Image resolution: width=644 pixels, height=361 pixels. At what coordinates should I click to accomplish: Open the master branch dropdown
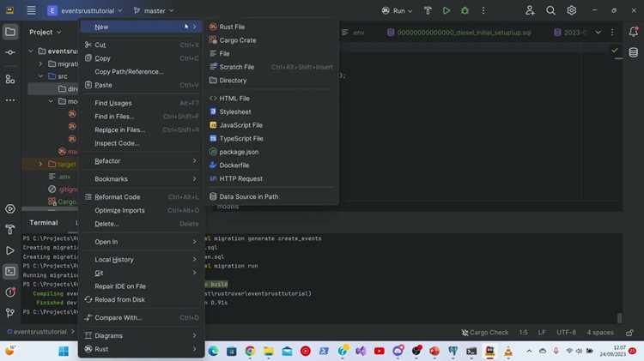(154, 10)
